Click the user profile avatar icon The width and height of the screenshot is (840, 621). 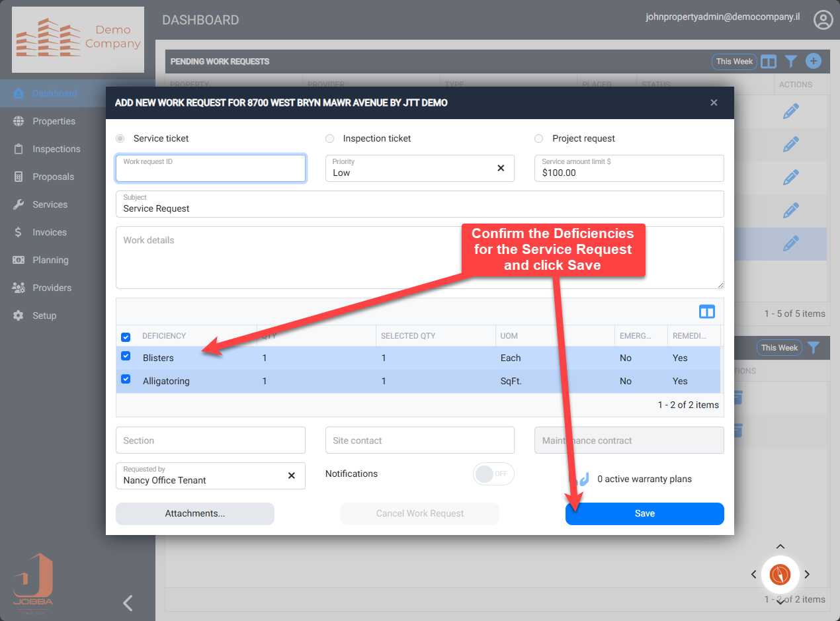823,20
